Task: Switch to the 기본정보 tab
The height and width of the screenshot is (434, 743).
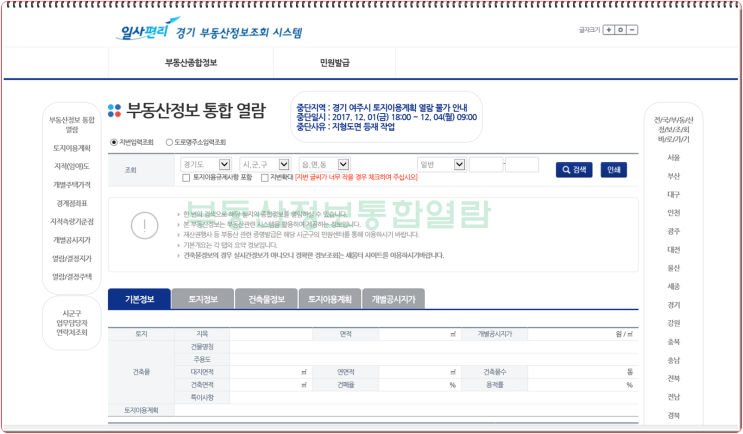Action: pyautogui.click(x=139, y=299)
